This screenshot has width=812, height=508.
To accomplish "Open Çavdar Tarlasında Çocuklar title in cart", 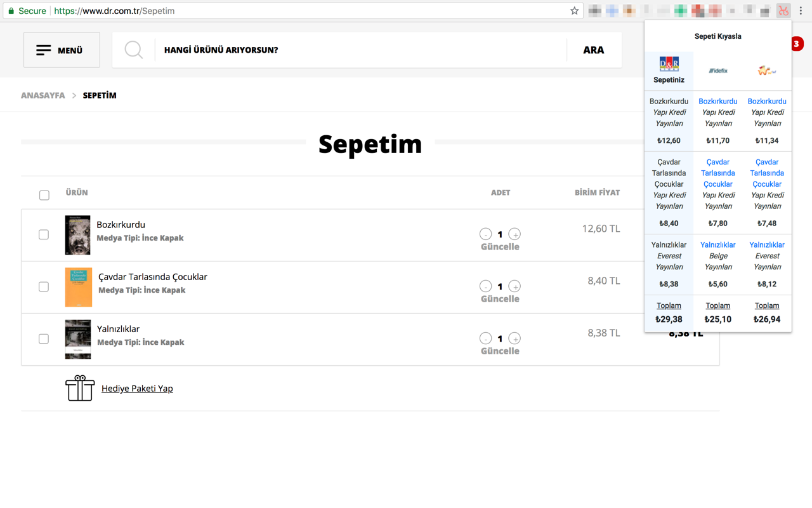I will click(153, 277).
